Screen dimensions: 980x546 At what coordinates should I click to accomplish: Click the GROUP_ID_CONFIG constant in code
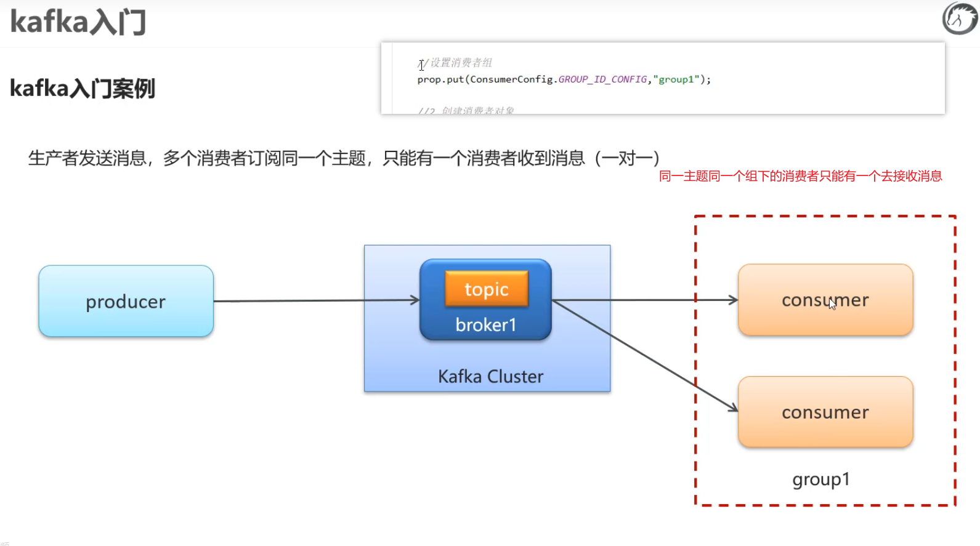pos(602,79)
